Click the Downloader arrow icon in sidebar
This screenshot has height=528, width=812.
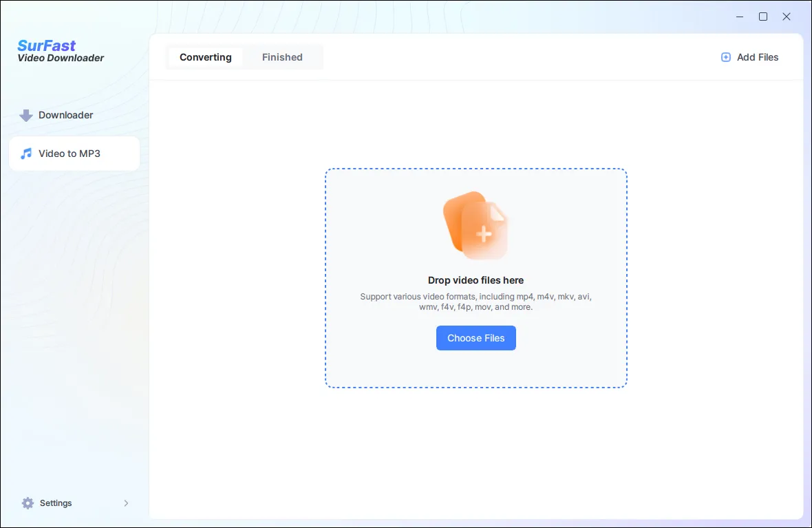pyautogui.click(x=26, y=116)
